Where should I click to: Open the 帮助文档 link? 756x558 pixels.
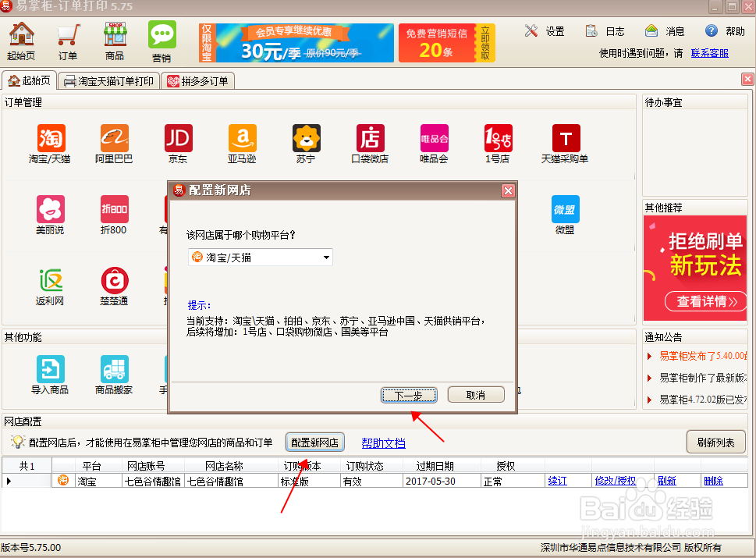pos(383,442)
